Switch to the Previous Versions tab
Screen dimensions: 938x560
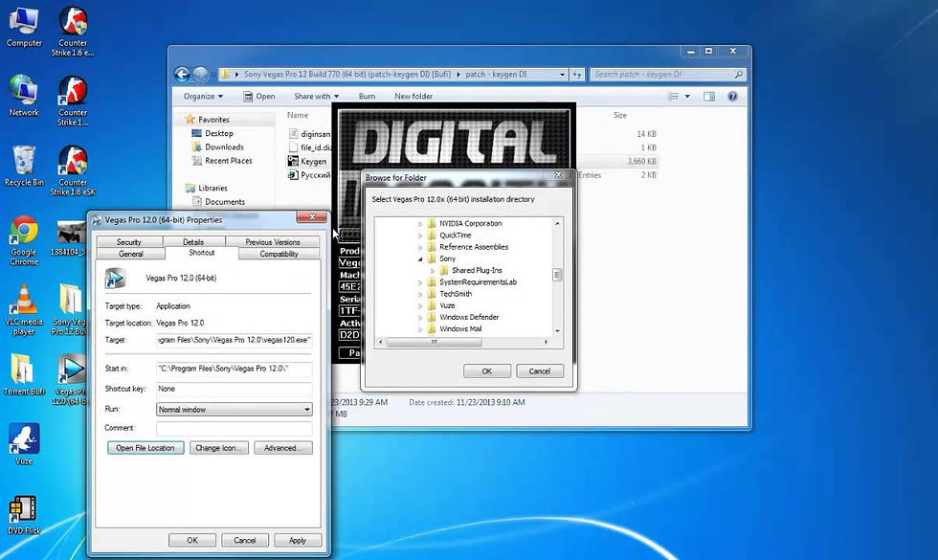click(272, 241)
